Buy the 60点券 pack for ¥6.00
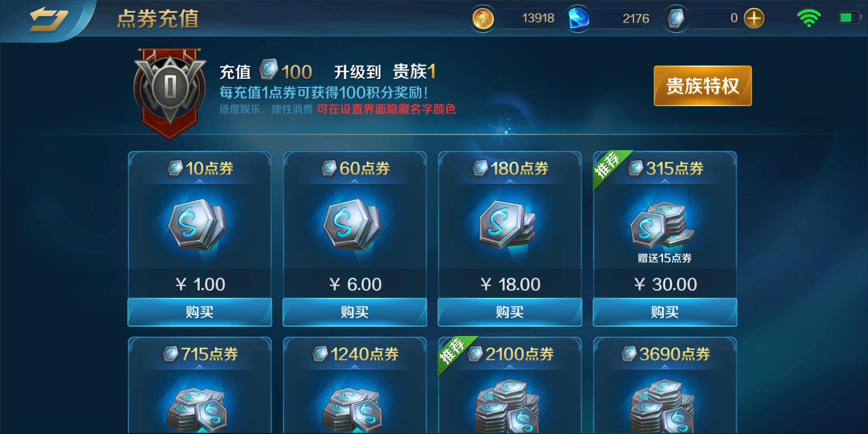Screen dimensions: 868x434 coord(355,312)
